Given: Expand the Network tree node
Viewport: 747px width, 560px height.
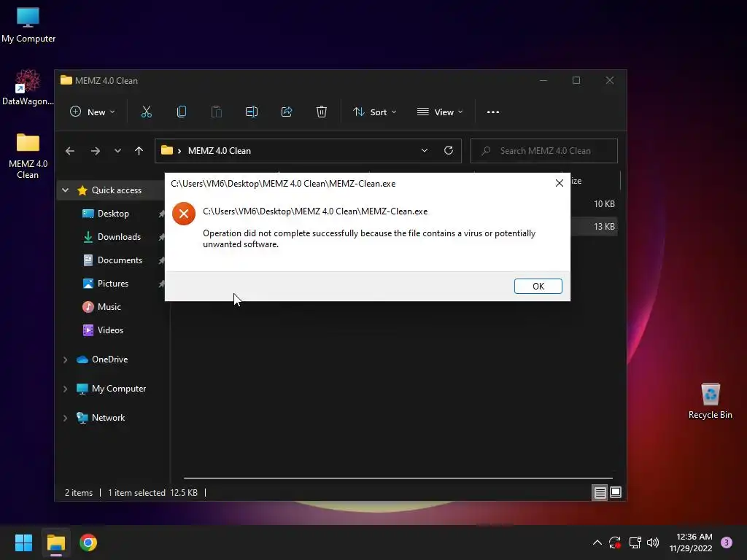Looking at the screenshot, I should [x=65, y=418].
